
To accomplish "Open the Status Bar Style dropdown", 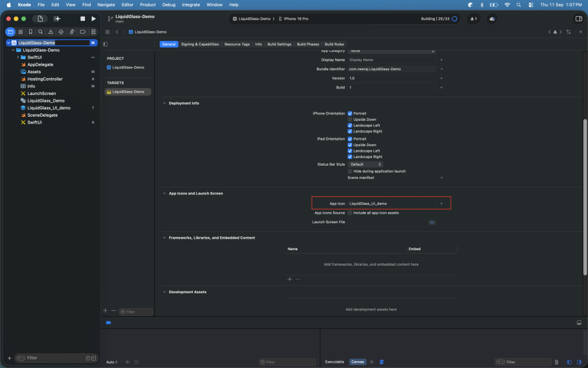I will pyautogui.click(x=365, y=164).
